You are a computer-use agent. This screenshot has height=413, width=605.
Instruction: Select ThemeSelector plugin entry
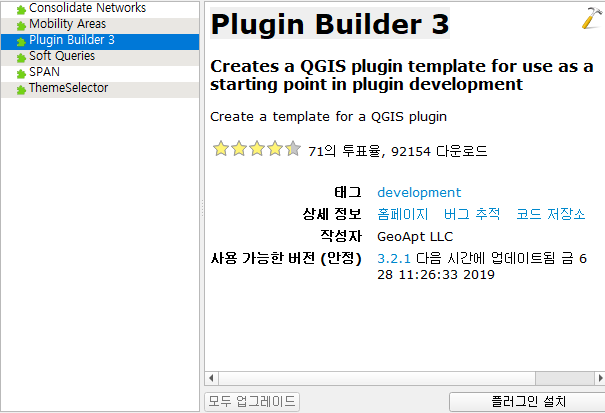click(x=100, y=90)
